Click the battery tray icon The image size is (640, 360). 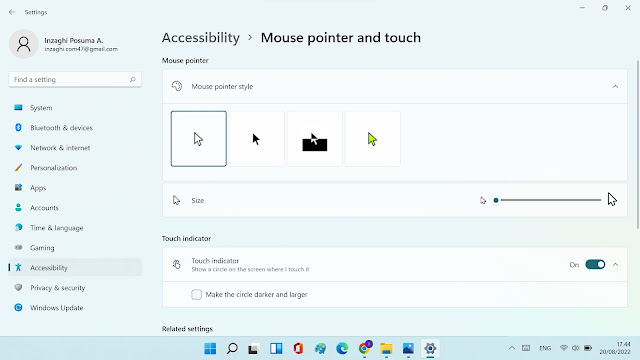(x=588, y=348)
